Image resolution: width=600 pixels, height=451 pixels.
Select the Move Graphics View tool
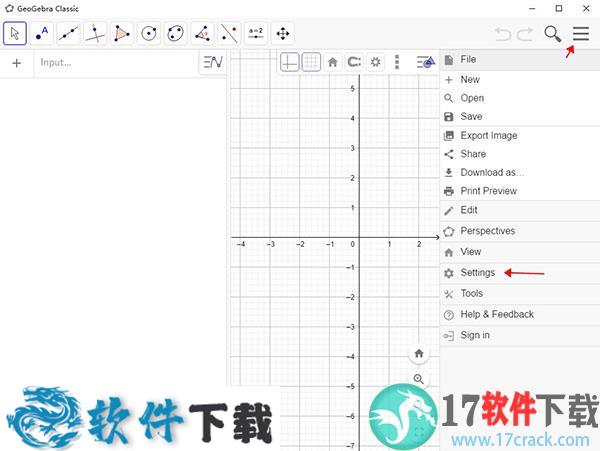(x=283, y=34)
